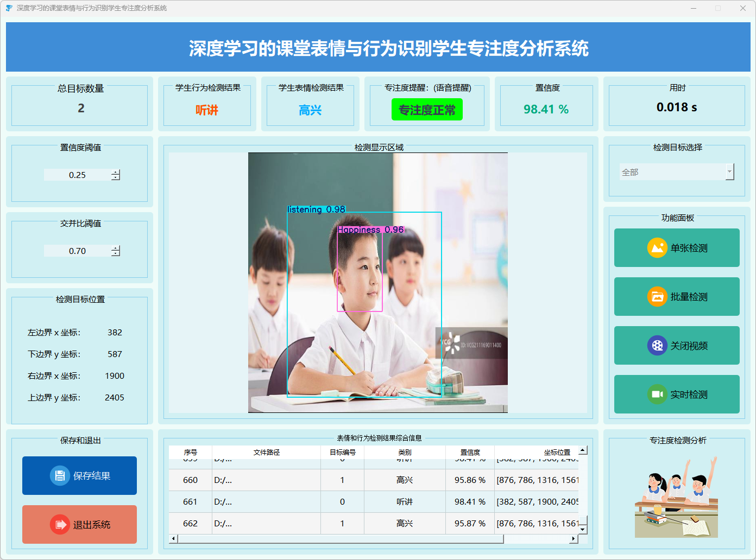Click the camera icon for 实时检测
This screenshot has height=560, width=756.
[657, 394]
